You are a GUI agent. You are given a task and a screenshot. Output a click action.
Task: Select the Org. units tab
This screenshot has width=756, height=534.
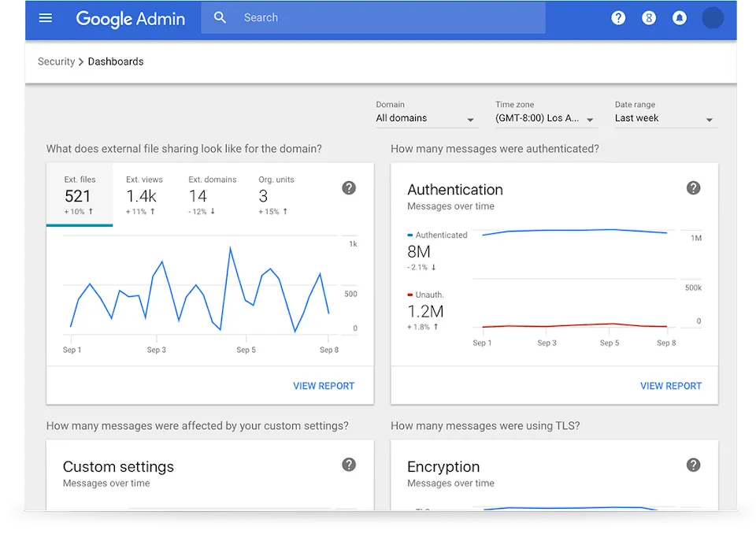pos(276,195)
